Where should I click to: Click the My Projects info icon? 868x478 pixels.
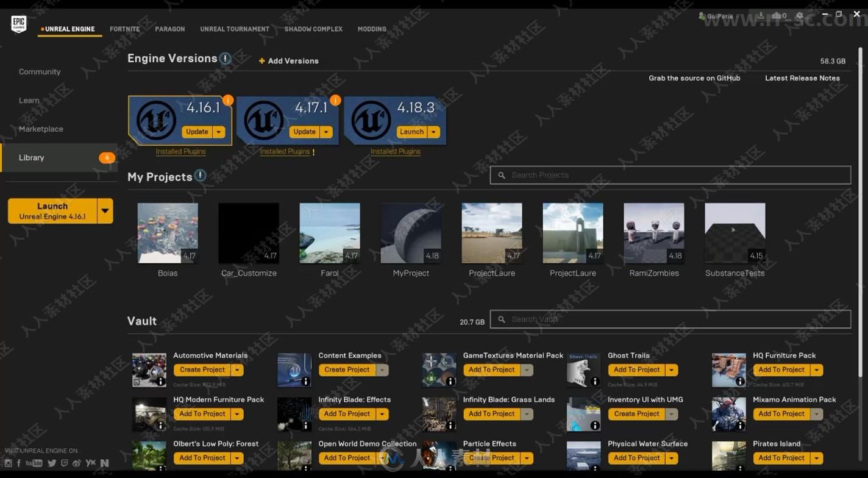(200, 176)
